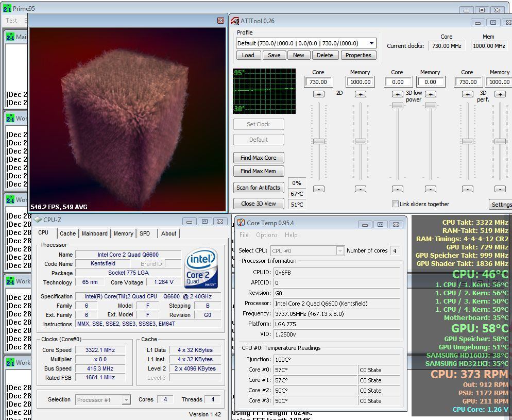Open the Test menu in Prime95
This screenshot has height=420, width=512.
coord(11,20)
